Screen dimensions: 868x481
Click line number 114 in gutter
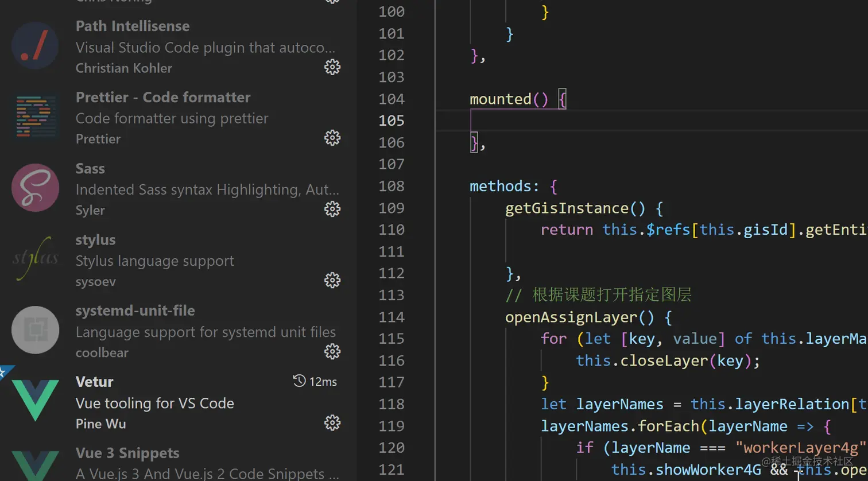coord(392,317)
